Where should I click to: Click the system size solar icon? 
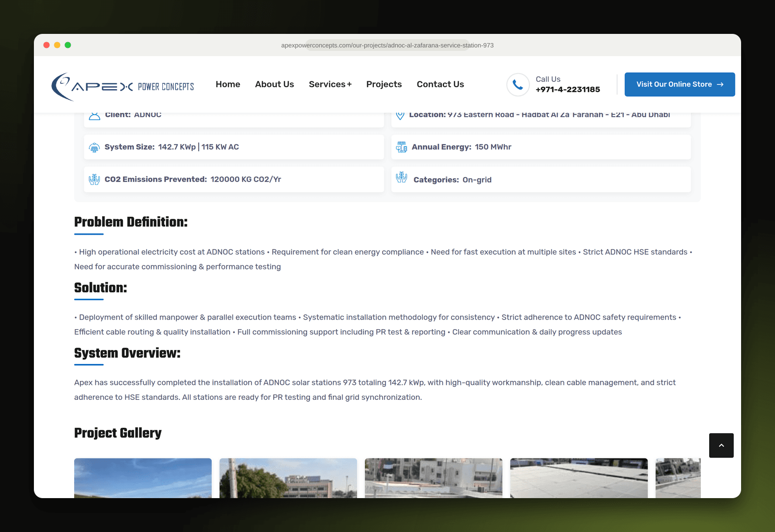(x=94, y=148)
